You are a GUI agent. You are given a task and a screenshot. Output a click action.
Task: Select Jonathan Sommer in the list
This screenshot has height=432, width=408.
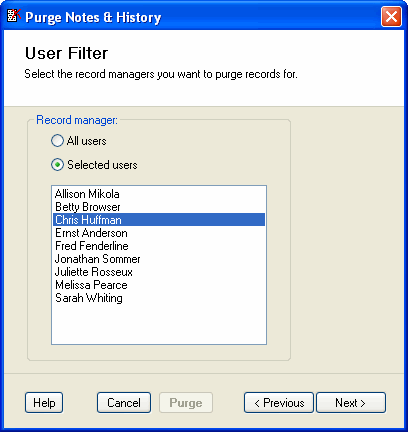tap(159, 259)
